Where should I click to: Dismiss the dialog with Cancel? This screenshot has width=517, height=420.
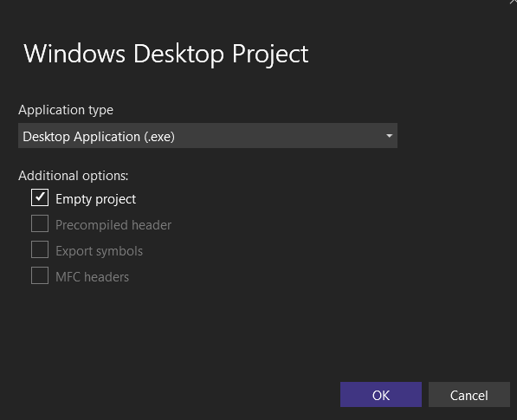click(x=469, y=395)
